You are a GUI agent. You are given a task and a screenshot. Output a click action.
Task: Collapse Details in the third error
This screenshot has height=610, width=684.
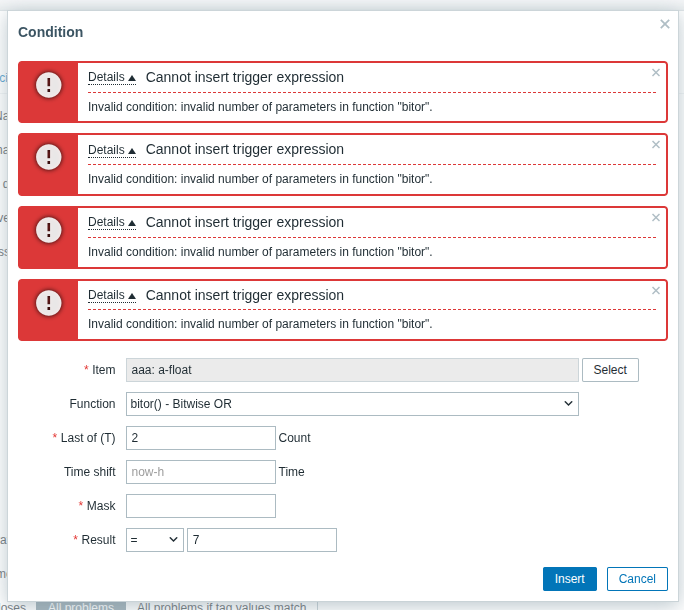point(111,222)
